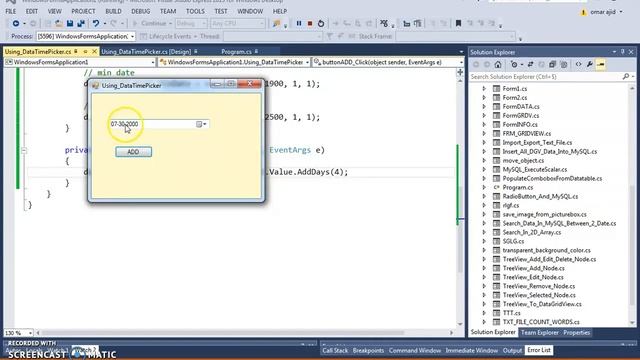Open the WINDOW menu

pos(250,11)
